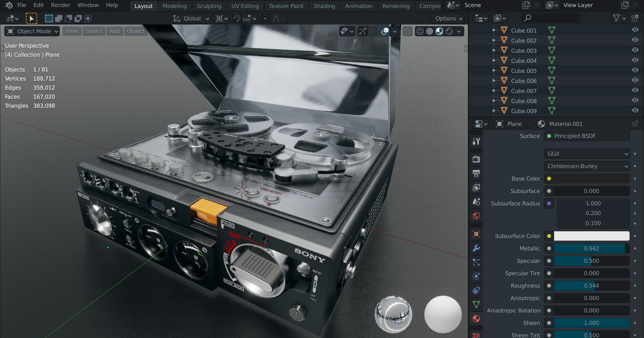The width and height of the screenshot is (644, 338).
Task: Open the World properties tab
Action: coord(476,216)
